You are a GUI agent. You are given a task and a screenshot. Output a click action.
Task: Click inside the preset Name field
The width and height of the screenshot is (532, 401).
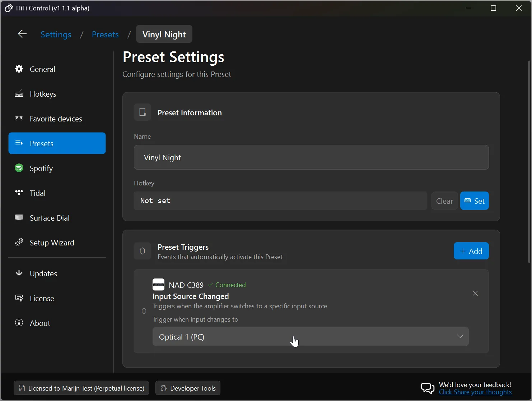click(311, 157)
